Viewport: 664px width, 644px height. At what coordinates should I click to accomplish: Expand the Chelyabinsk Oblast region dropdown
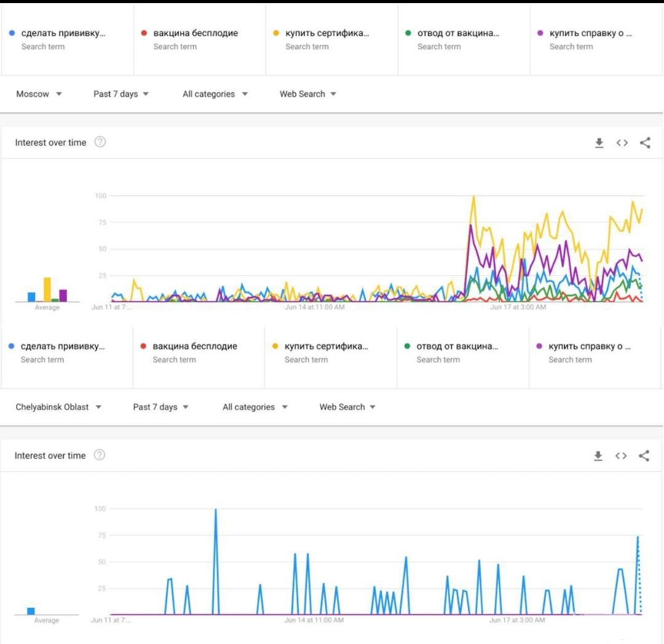coord(59,407)
